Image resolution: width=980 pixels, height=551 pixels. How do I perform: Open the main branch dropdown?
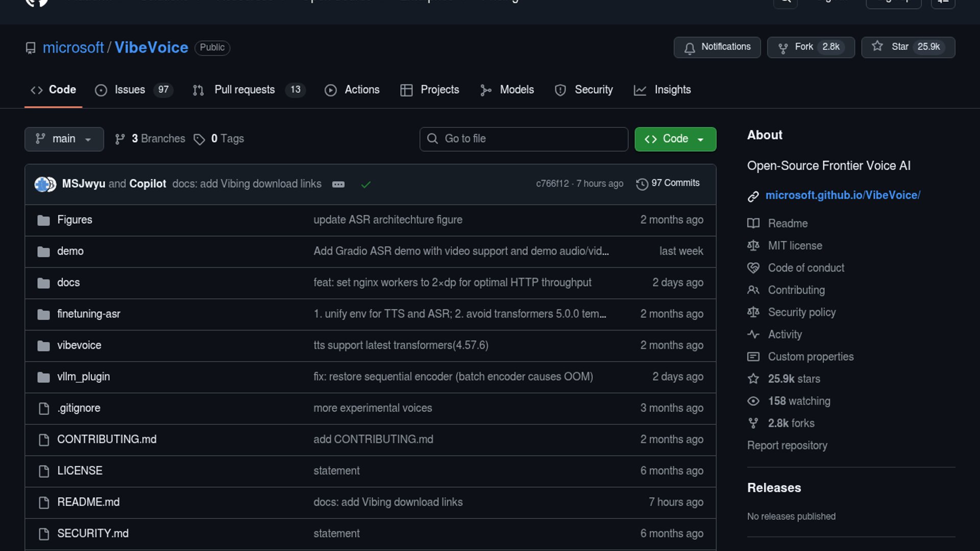64,139
